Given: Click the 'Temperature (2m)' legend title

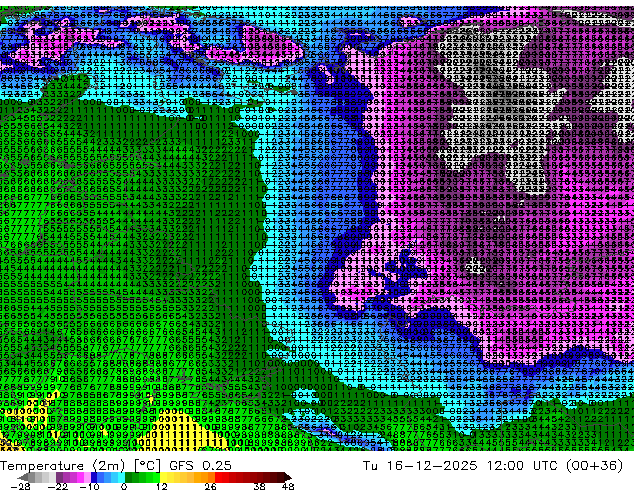Looking at the screenshot, I should (x=63, y=466).
